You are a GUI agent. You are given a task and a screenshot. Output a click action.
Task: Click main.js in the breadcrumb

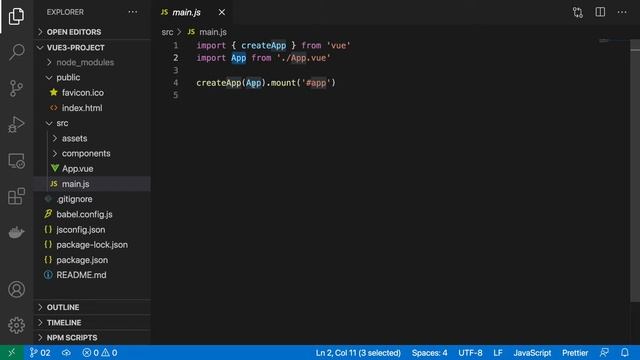213,32
